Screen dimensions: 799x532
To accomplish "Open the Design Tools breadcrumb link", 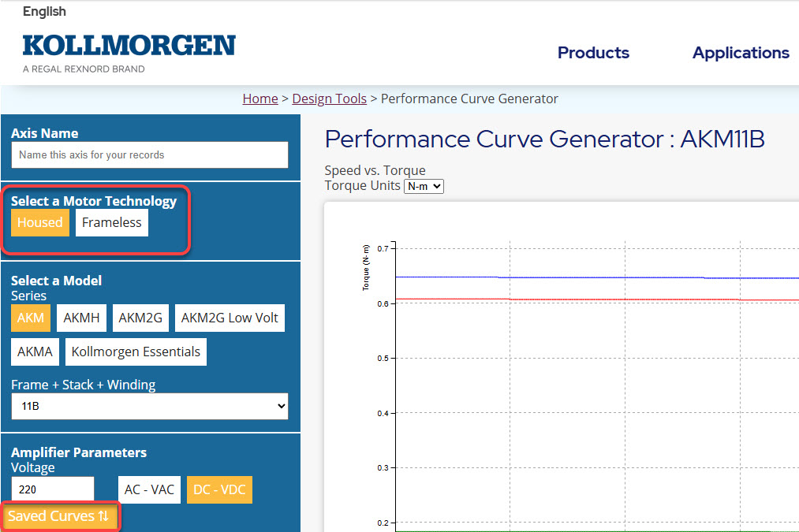I will [x=329, y=99].
